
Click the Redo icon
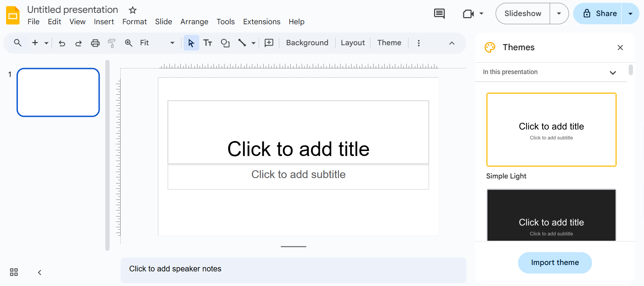tap(79, 43)
